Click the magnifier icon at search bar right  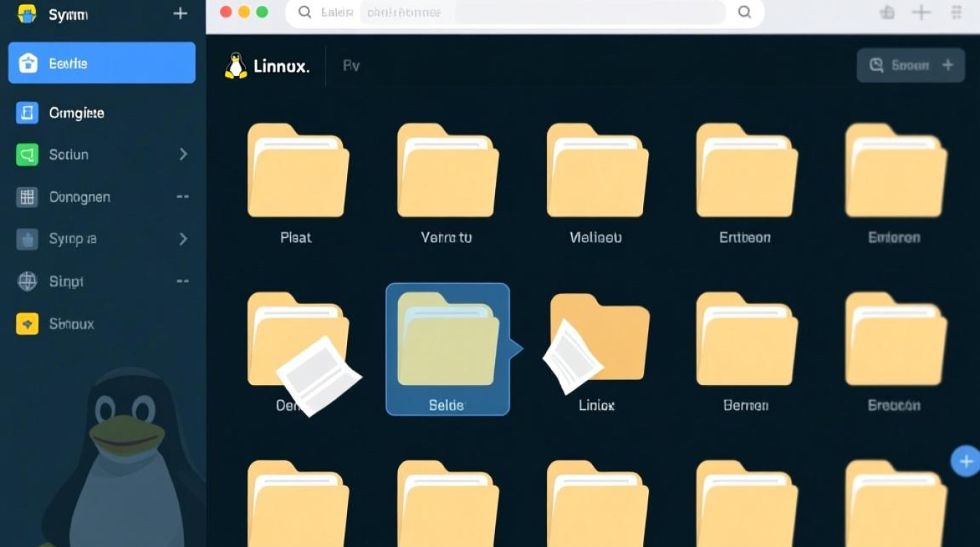[x=744, y=12]
